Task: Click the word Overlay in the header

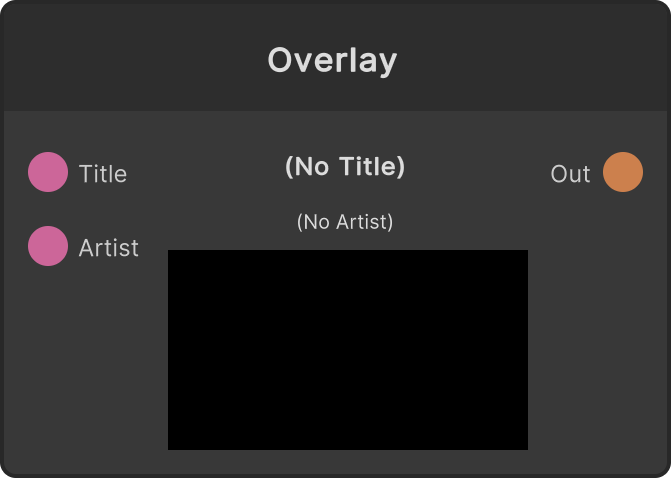Action: [333, 61]
